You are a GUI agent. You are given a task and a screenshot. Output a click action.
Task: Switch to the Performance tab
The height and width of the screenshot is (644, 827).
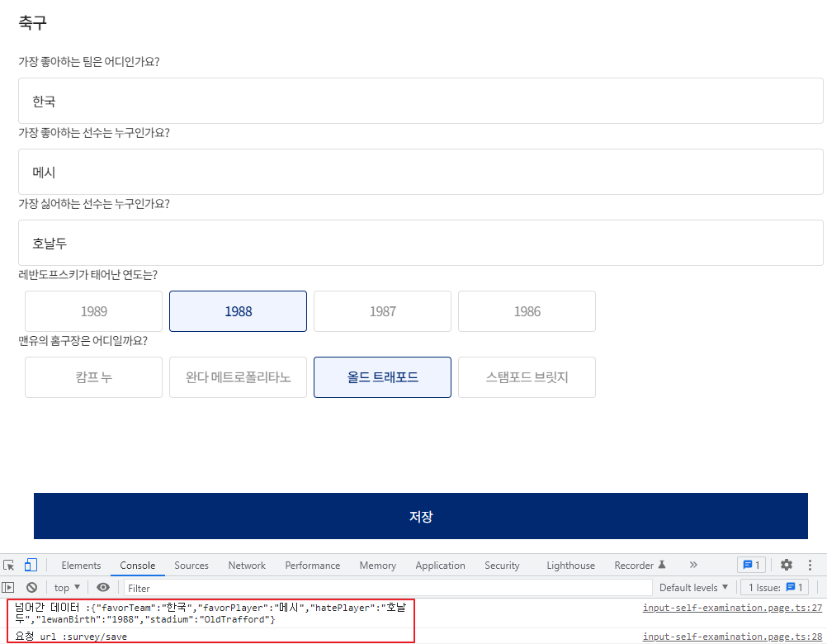pyautogui.click(x=313, y=565)
